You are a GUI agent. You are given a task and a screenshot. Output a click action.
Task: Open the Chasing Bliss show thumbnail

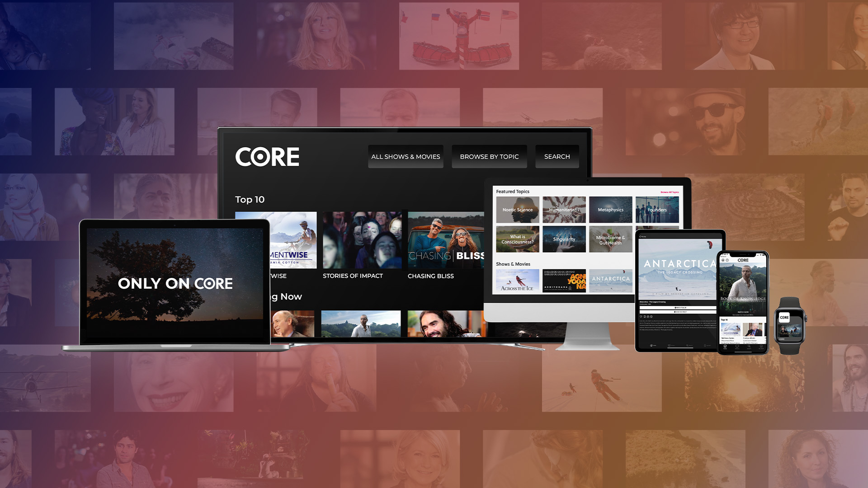pyautogui.click(x=446, y=240)
